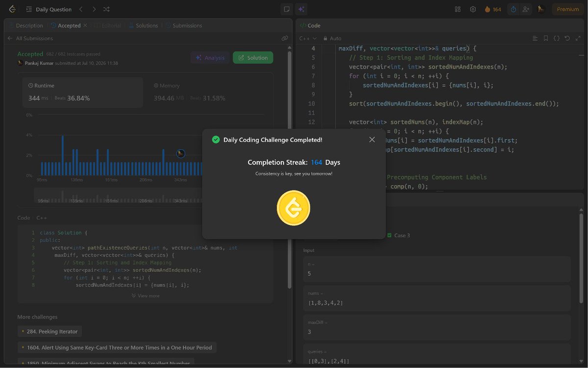Click the n input field with 5
This screenshot has width=588, height=368.
(437, 268)
